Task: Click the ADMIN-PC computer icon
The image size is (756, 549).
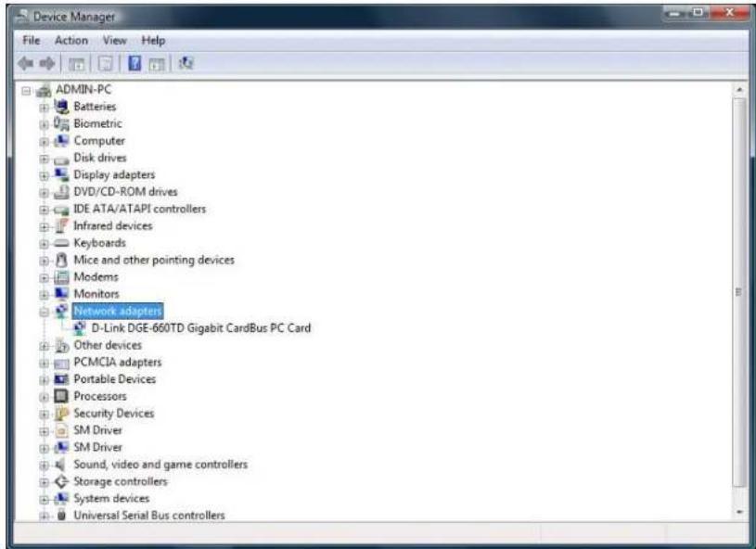Action: click(x=44, y=90)
